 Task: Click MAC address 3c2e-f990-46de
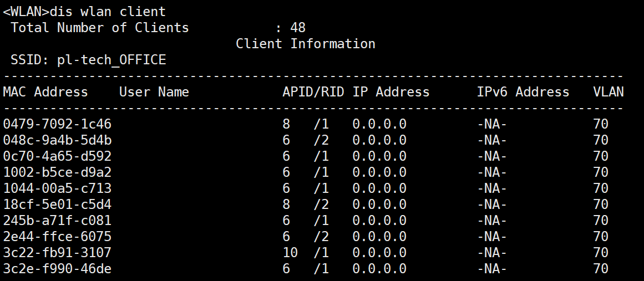57,269
